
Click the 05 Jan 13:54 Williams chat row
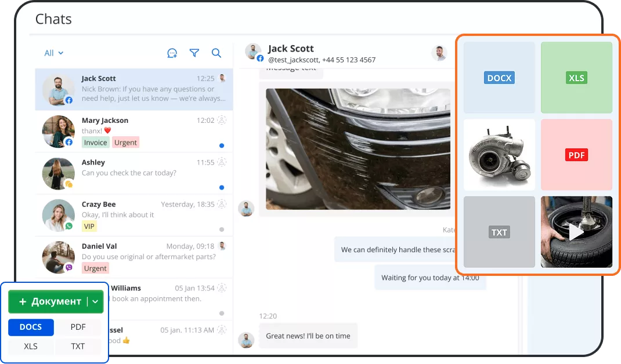[170, 300]
